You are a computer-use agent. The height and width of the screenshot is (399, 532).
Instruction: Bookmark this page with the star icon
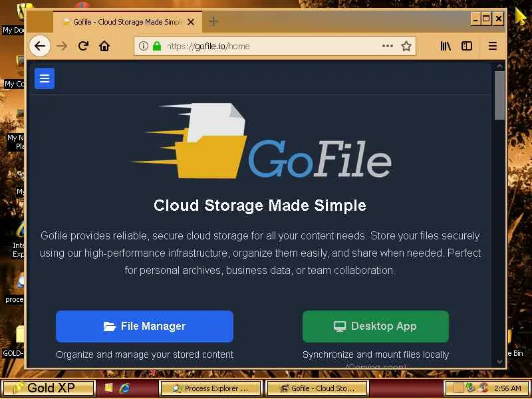click(x=406, y=46)
